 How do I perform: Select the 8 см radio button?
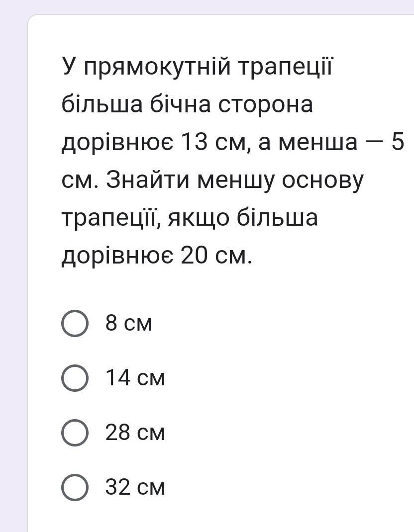(x=75, y=323)
